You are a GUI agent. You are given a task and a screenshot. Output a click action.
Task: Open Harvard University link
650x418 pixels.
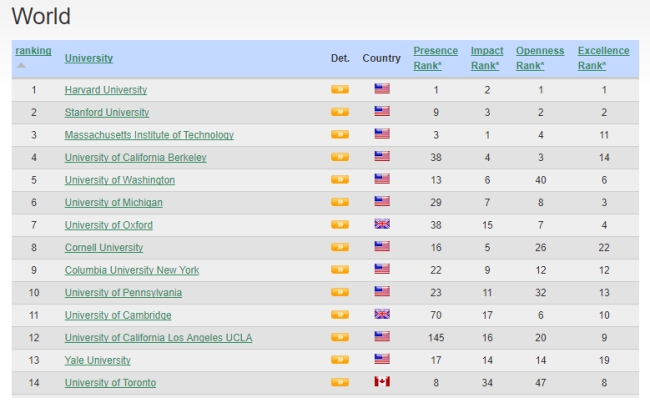pos(106,90)
